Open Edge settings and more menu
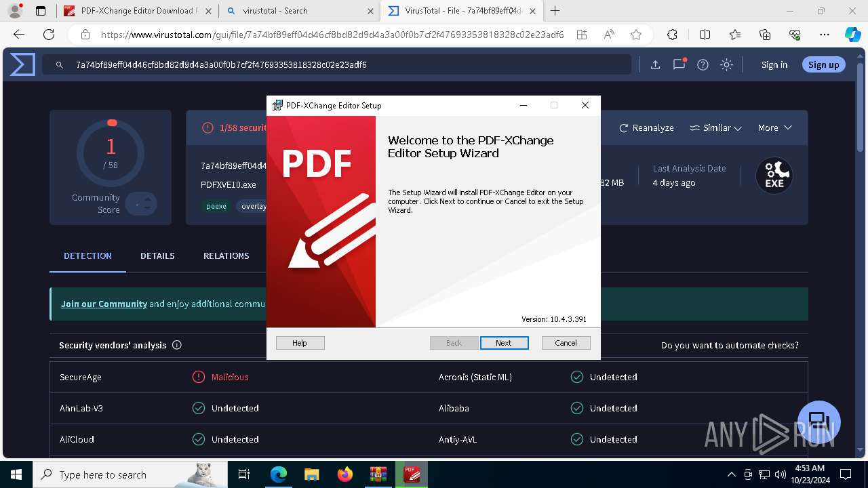This screenshot has width=868, height=488. tap(825, 35)
